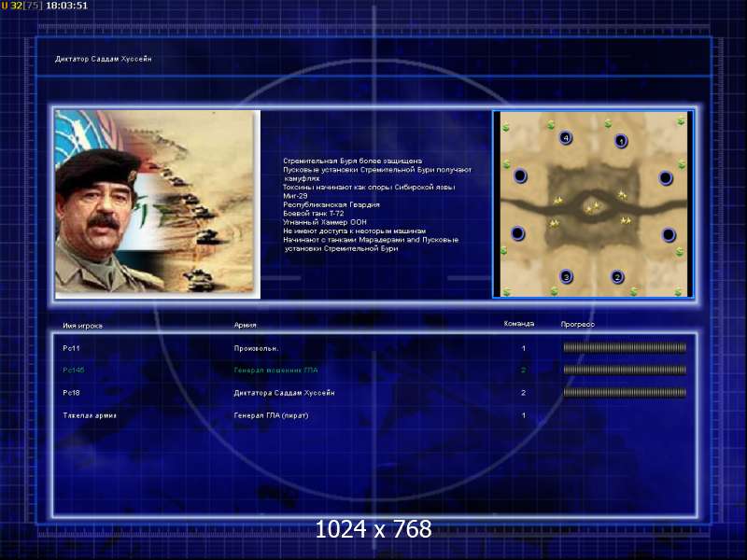Click team number in the Pc11 row
The width and height of the screenshot is (747, 560).
524,348
